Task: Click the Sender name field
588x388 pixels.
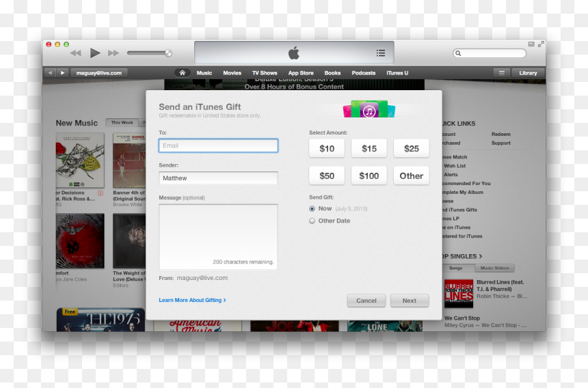Action: (x=218, y=178)
